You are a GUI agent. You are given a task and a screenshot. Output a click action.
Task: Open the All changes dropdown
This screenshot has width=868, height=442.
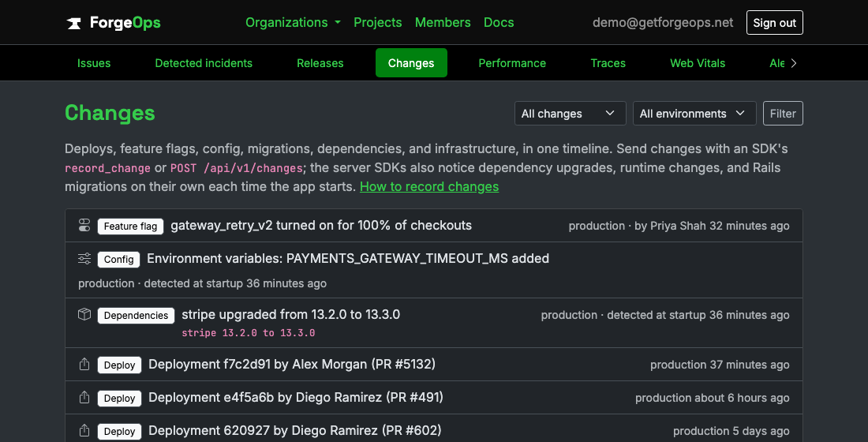click(571, 114)
